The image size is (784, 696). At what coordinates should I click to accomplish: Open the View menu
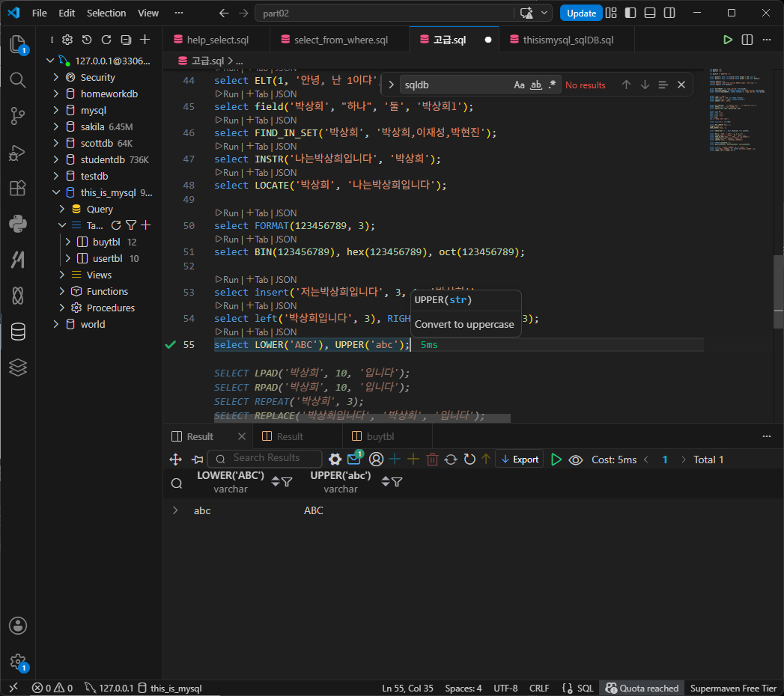(x=148, y=13)
